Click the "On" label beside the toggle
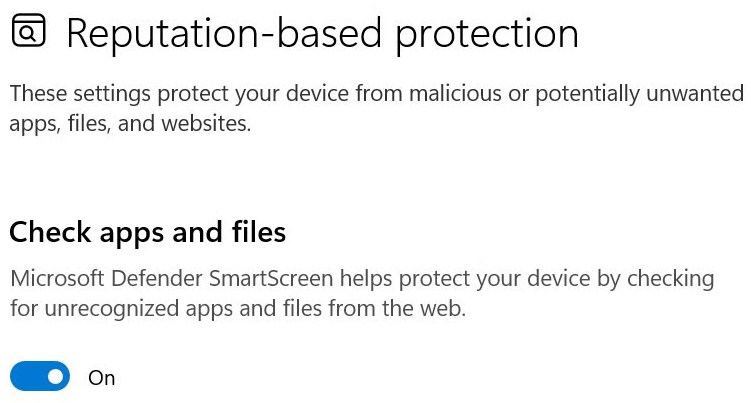This screenshot has height=403, width=751. 102,378
